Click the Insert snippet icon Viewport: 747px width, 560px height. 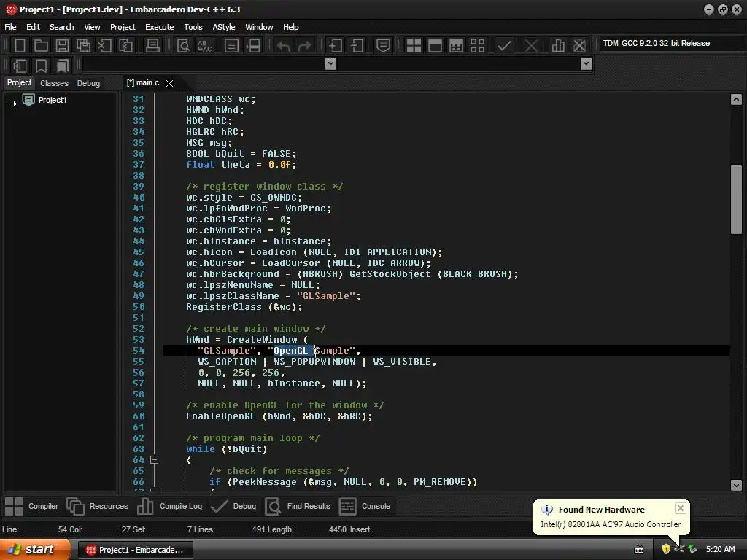click(20, 66)
